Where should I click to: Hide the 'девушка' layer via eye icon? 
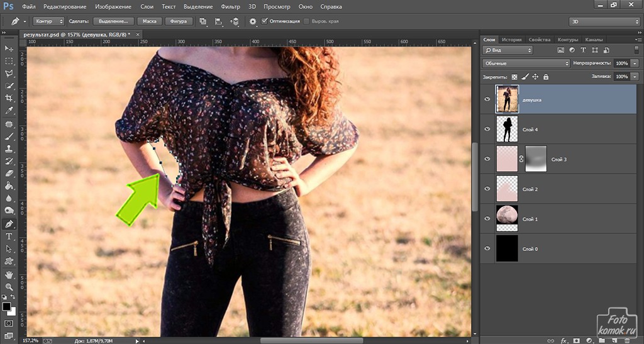click(x=487, y=99)
